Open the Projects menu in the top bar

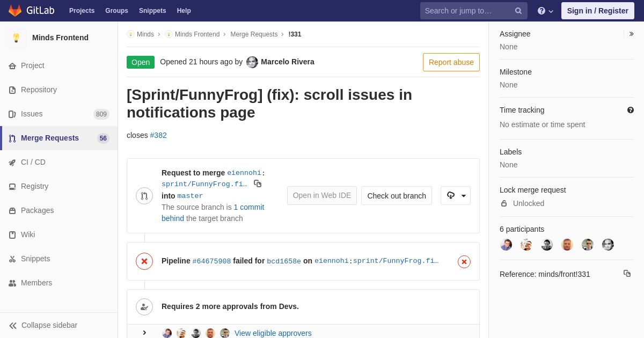82,11
